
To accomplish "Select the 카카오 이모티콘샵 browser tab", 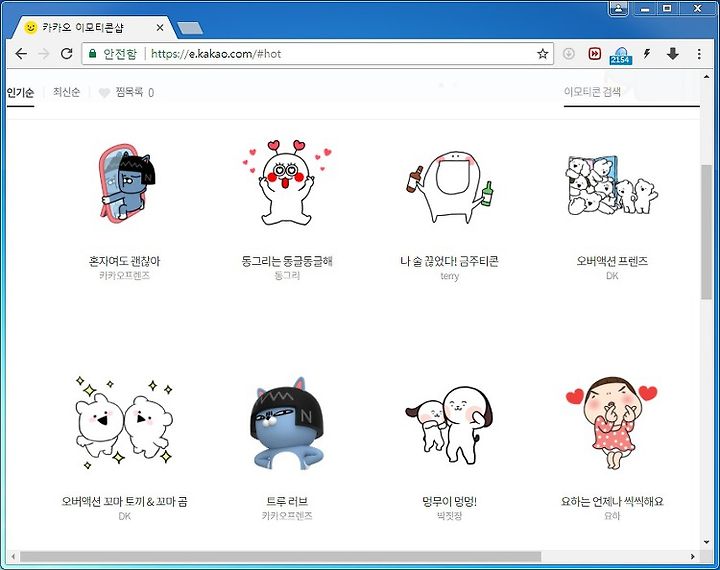I will 94,28.
